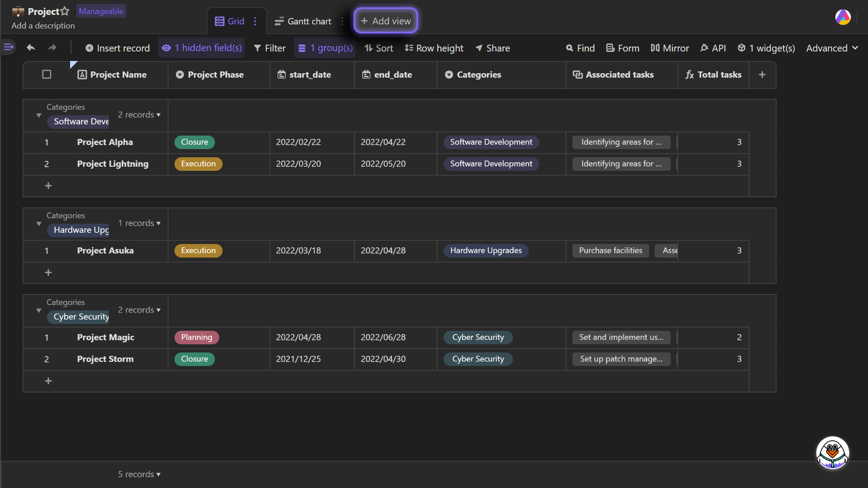The width and height of the screenshot is (868, 488).
Task: Open Cyber Security 2 records dropdown
Action: click(x=139, y=310)
